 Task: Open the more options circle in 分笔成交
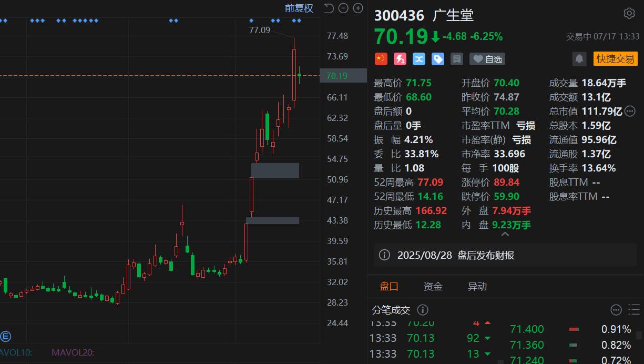pos(616,309)
